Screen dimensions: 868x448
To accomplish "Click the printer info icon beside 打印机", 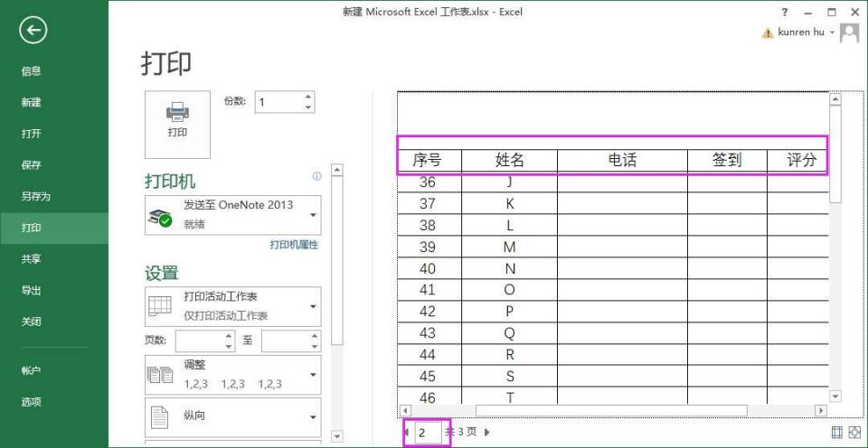I will click(x=316, y=177).
